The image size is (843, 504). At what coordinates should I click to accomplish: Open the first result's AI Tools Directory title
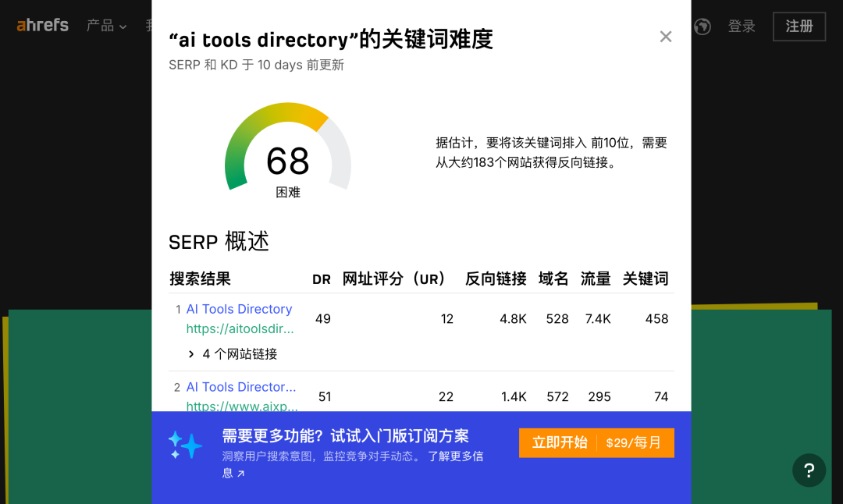239,309
